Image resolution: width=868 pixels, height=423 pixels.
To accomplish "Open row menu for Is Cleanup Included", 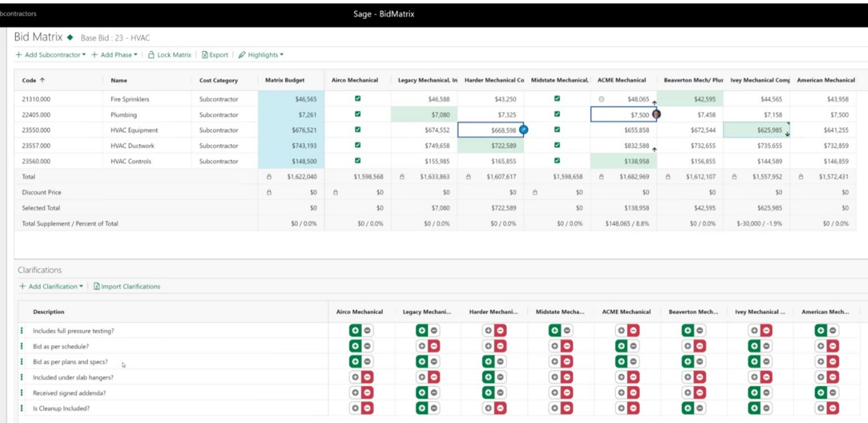I will [x=23, y=409].
